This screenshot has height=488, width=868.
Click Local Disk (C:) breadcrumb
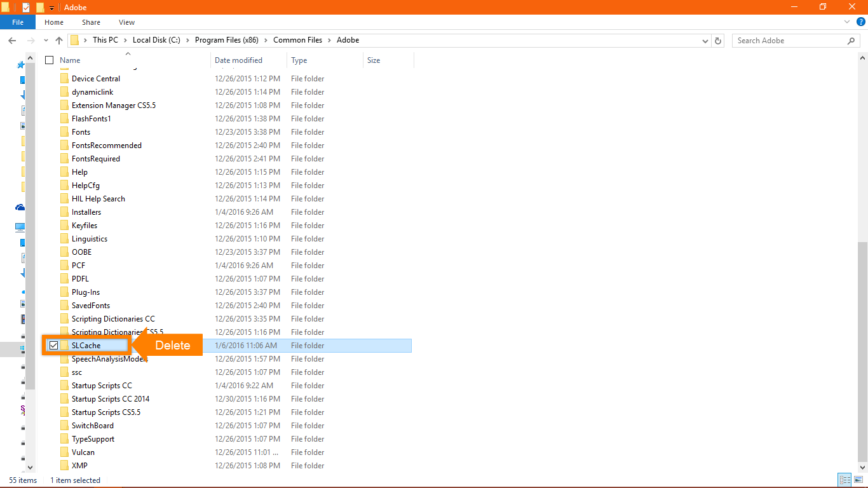[x=156, y=40]
